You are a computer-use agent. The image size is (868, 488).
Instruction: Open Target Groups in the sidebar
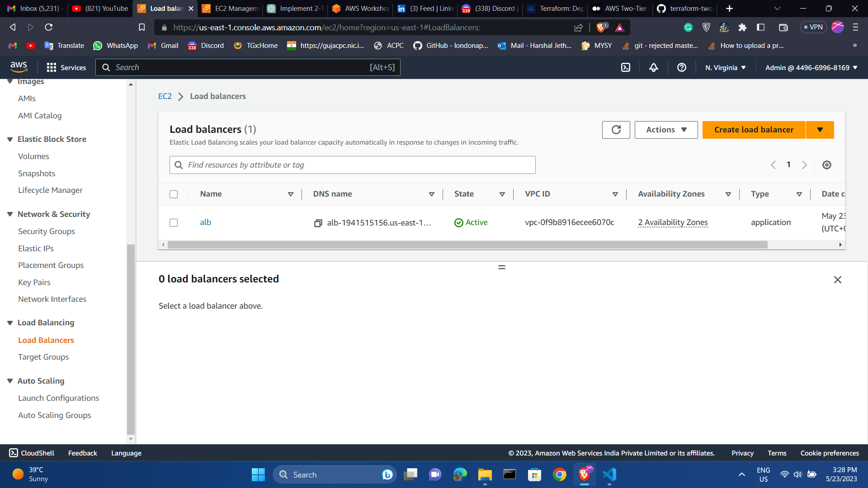pyautogui.click(x=43, y=357)
